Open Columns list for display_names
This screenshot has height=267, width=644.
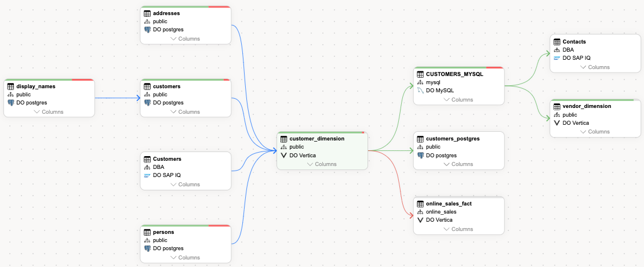click(x=49, y=112)
